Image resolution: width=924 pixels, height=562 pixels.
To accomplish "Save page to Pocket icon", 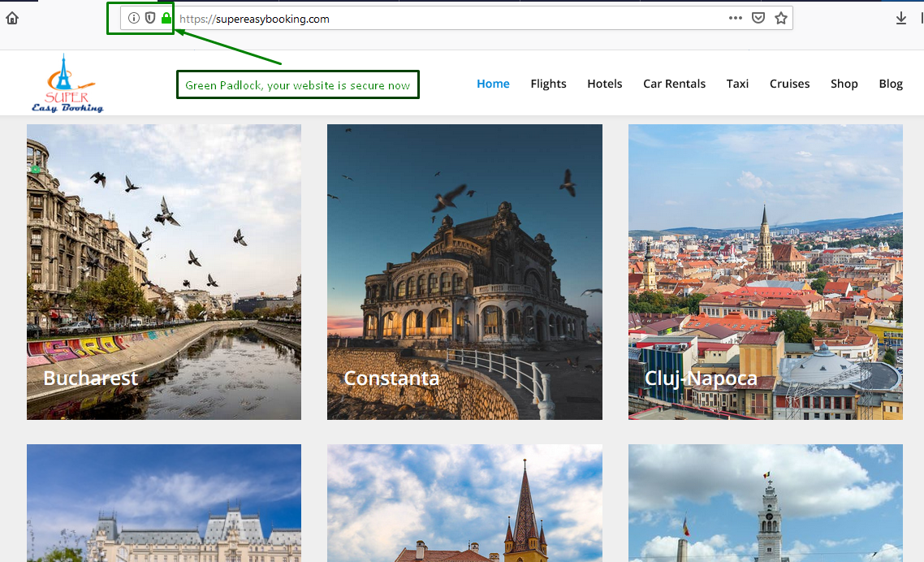I will pos(758,18).
